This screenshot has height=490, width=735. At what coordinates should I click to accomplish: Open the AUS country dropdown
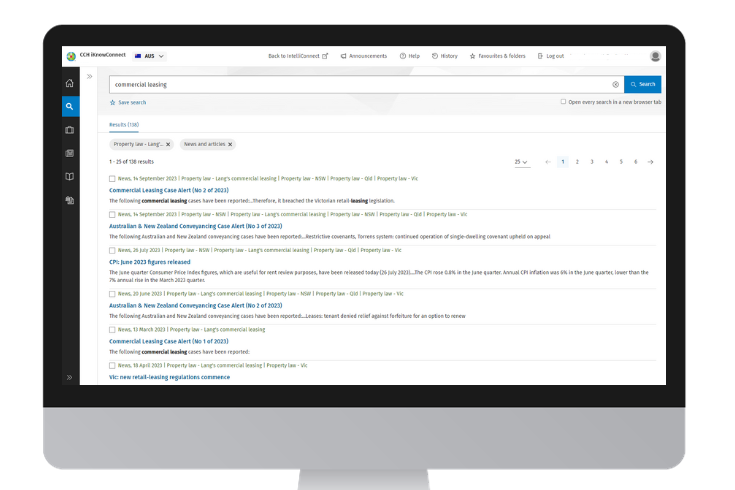coord(150,56)
